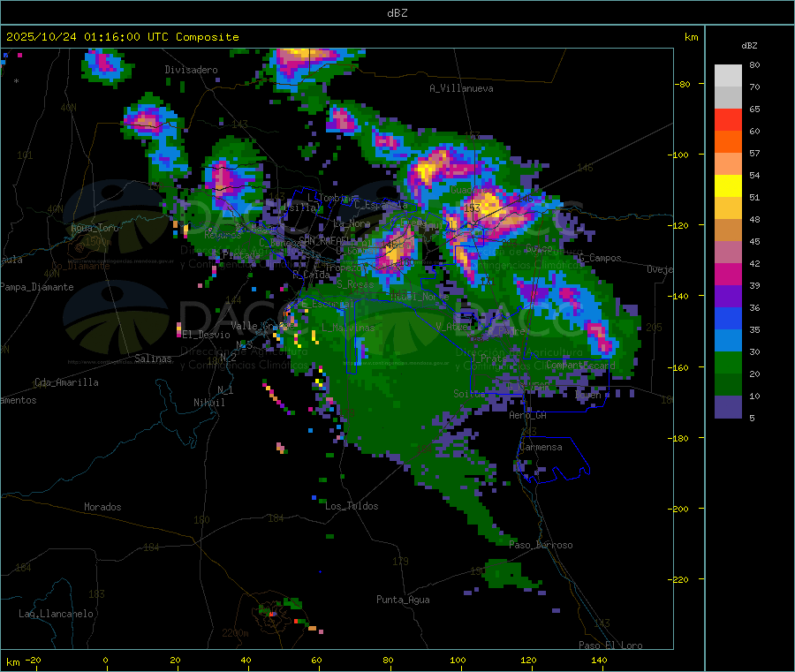The width and height of the screenshot is (795, 672).
Task: Click the red 60-65 dBZ legend swatch
Action: 728,119
